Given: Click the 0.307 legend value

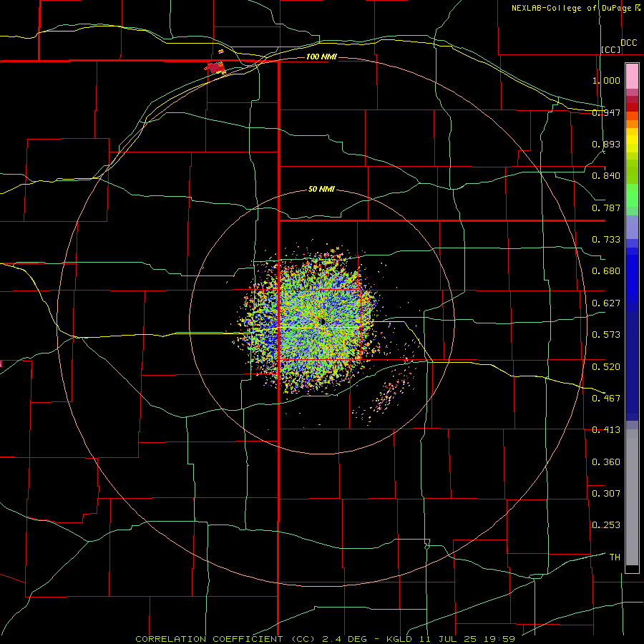Looking at the screenshot, I should 606,493.
